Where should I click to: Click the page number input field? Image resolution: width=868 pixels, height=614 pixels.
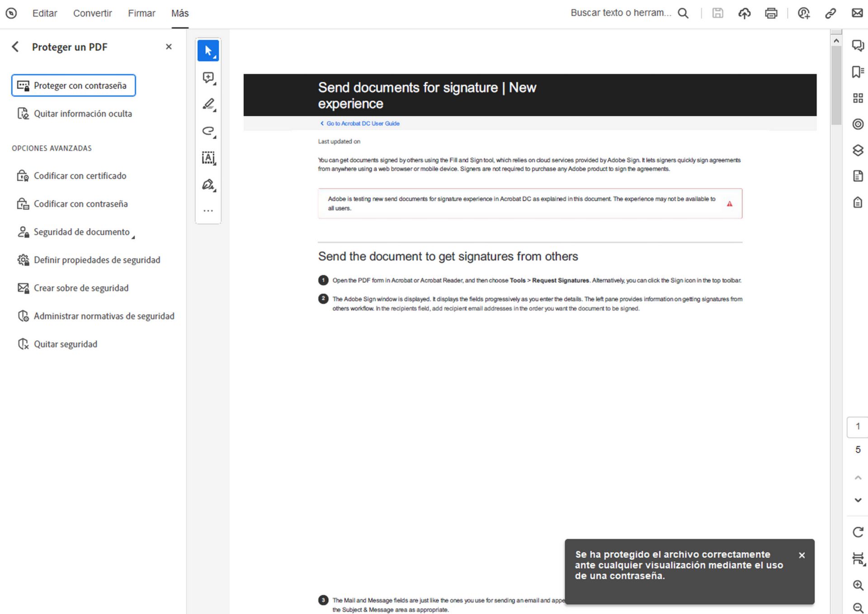(857, 426)
